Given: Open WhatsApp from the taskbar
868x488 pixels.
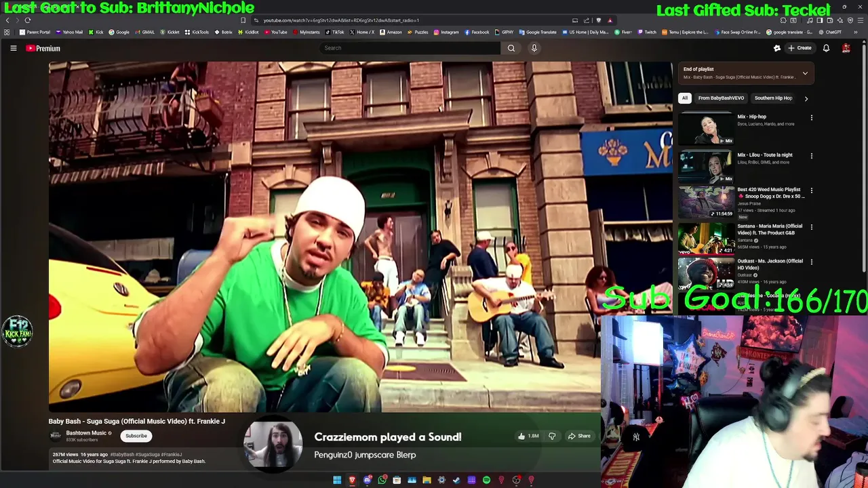Looking at the screenshot, I should pyautogui.click(x=382, y=480).
